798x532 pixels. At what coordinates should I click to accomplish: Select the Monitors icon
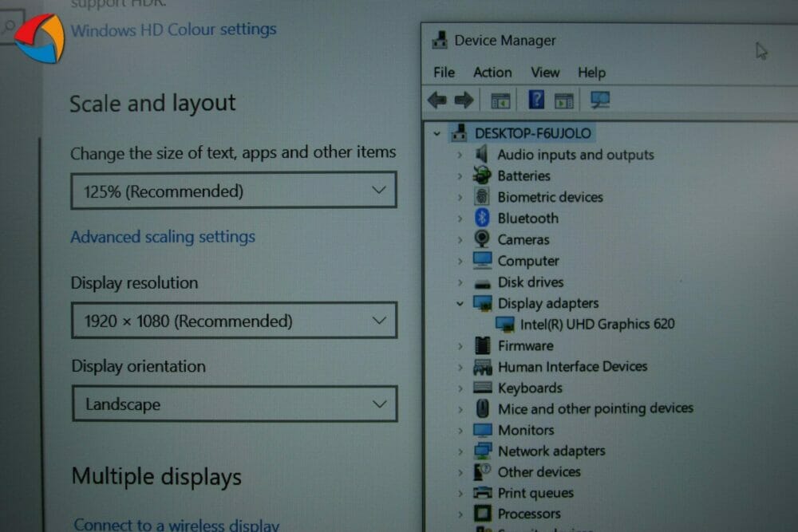(483, 430)
